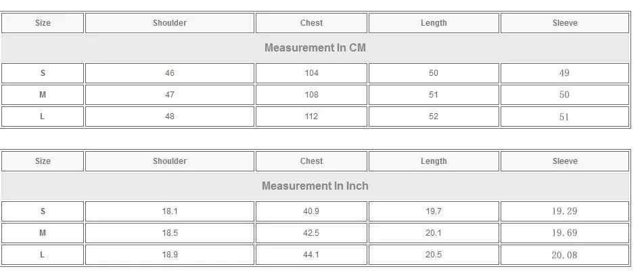
Task: Click the 19.29 sleeve value in inches
Action: coord(565,211)
